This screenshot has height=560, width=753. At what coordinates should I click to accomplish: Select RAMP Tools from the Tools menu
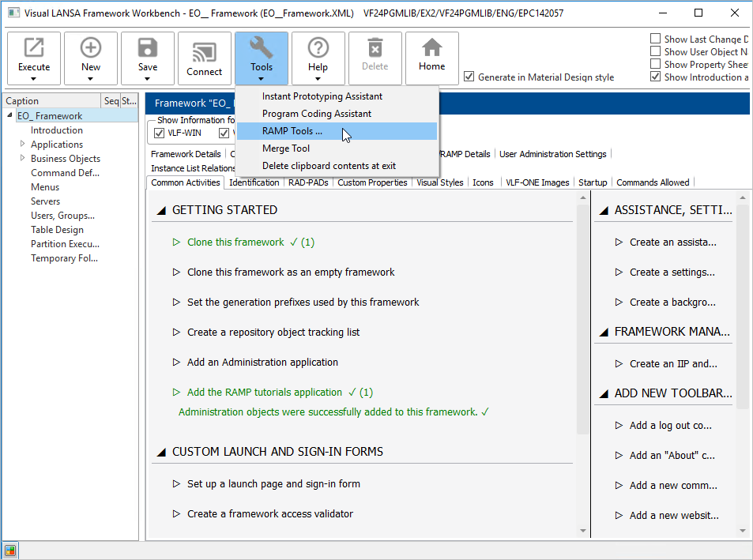click(292, 131)
